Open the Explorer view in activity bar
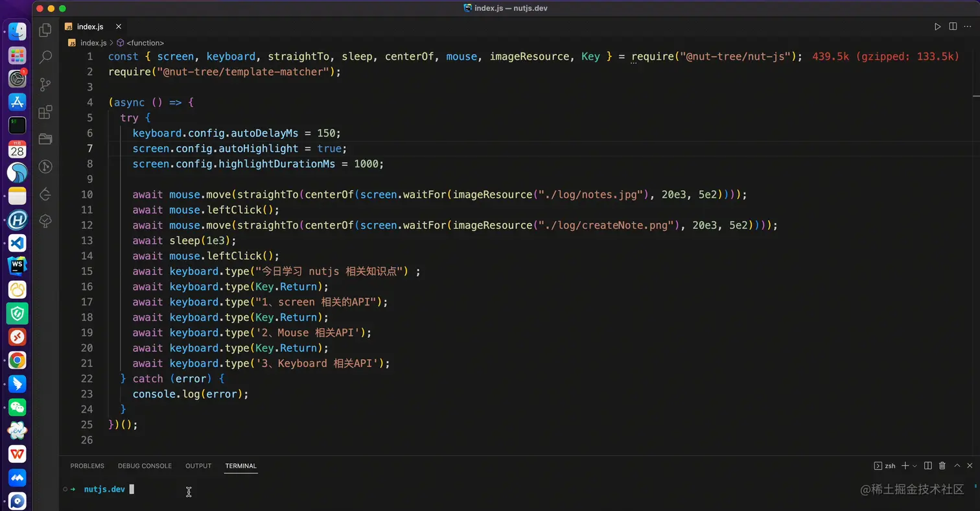 point(45,30)
